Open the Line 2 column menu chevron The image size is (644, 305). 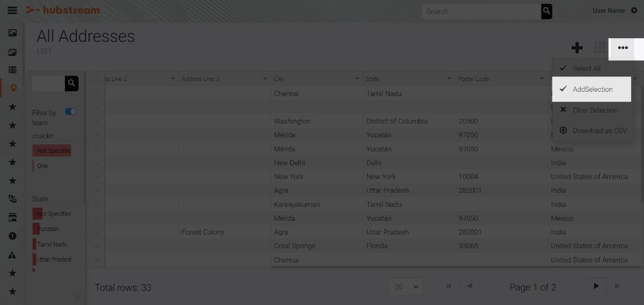[x=173, y=79]
